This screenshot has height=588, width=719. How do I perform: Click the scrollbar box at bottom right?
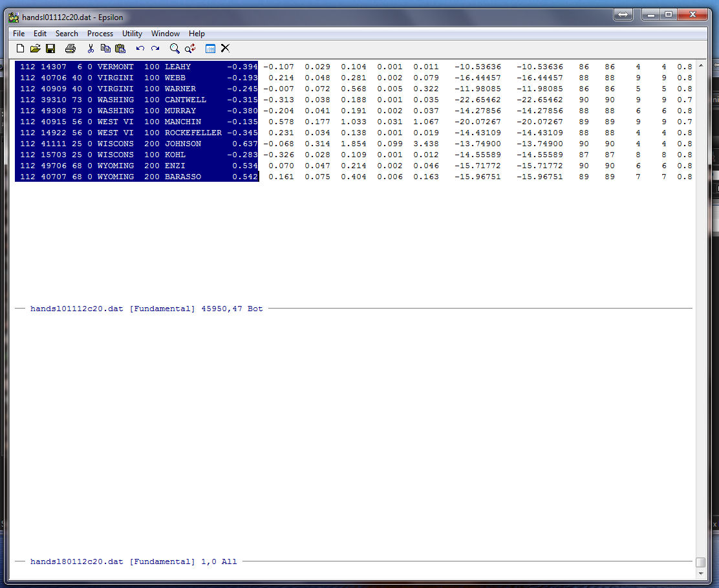click(700, 562)
